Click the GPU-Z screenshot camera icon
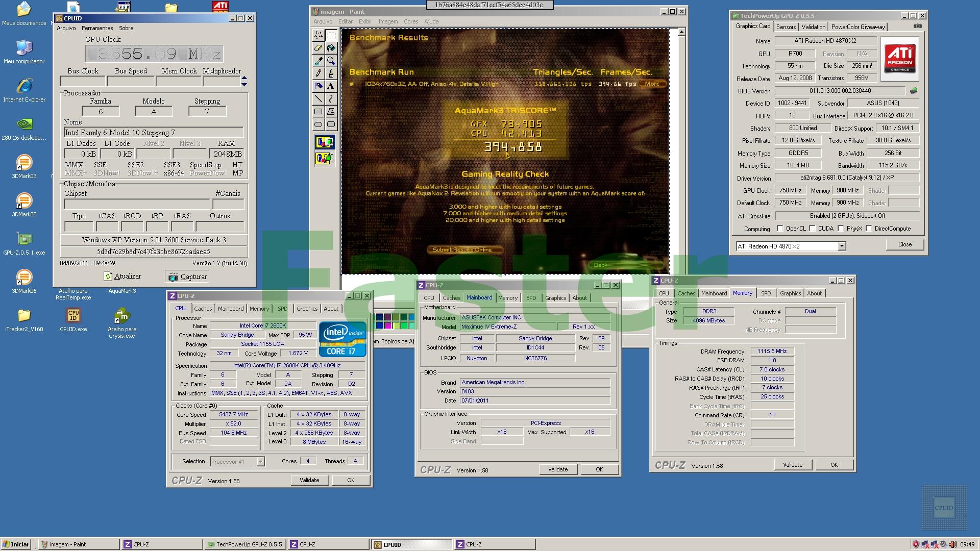Screen dimensions: 980x551 tap(917, 26)
